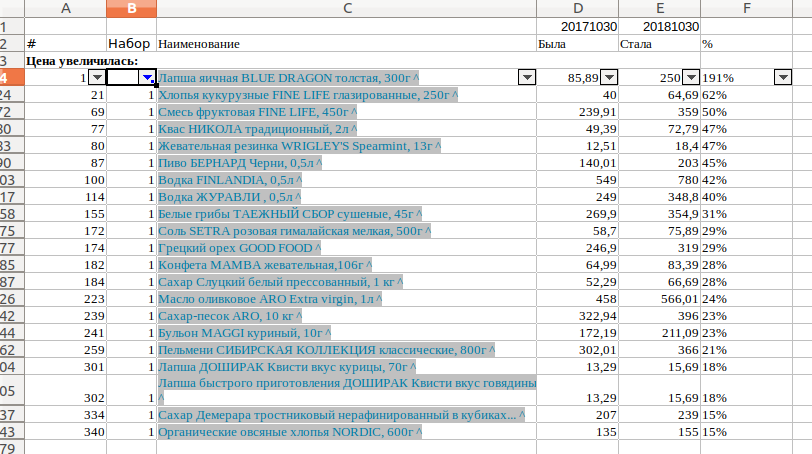This screenshot has width=812, height=454.
Task: Open the filter dropdown beside the value 85,89
Action: [609, 78]
